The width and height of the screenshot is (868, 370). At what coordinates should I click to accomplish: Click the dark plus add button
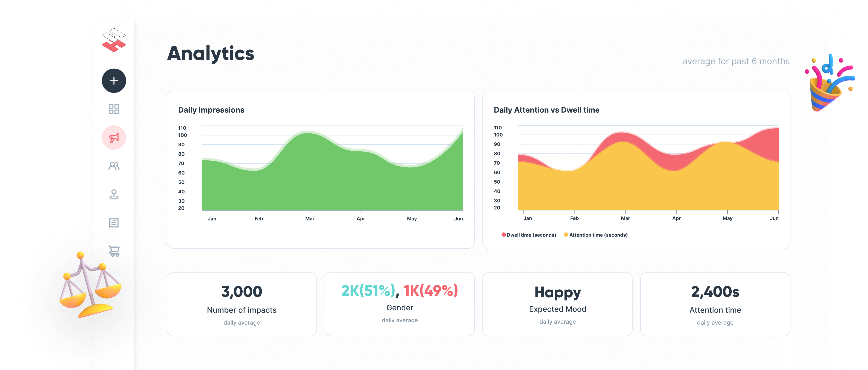pos(114,81)
